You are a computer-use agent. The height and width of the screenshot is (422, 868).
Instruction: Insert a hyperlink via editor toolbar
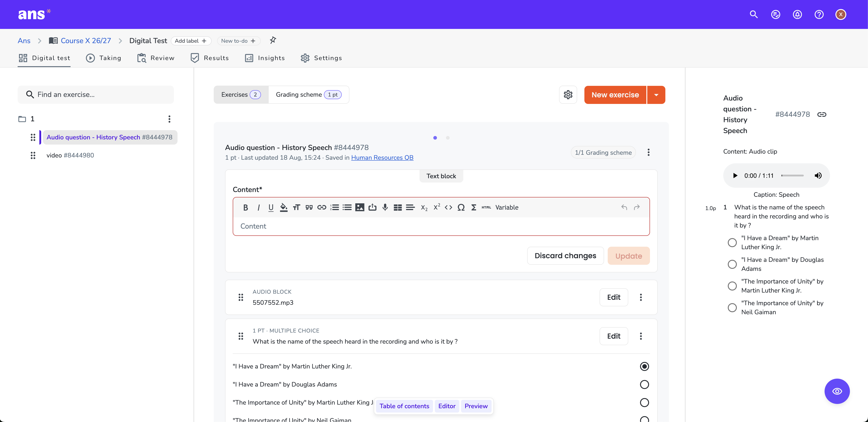coord(321,207)
